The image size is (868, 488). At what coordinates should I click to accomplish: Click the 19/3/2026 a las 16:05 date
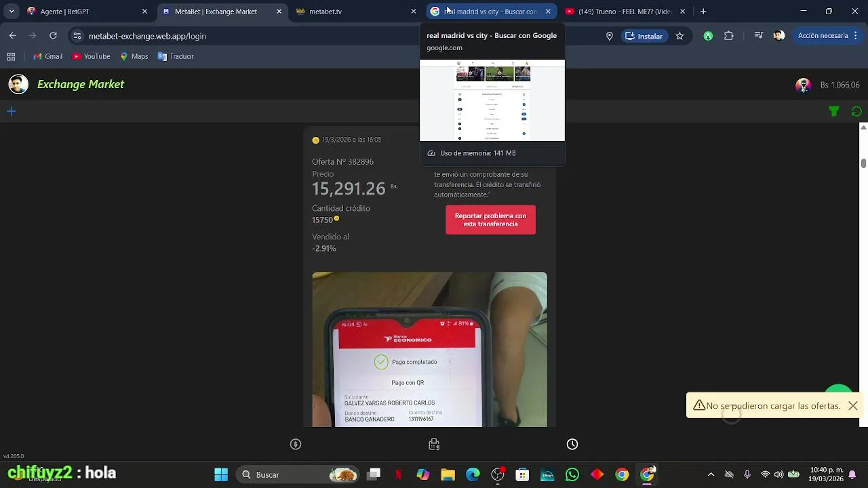[x=351, y=140]
